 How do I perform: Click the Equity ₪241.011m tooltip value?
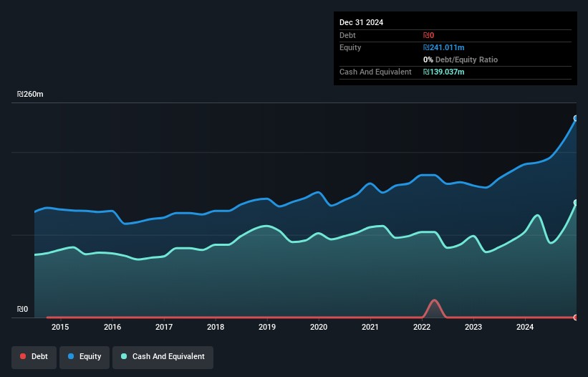(x=443, y=47)
